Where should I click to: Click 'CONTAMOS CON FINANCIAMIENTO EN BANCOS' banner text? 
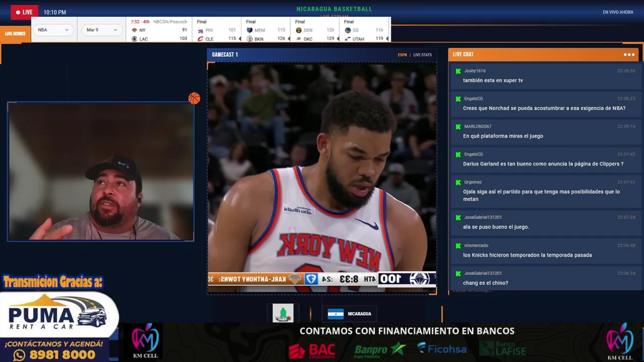pyautogui.click(x=407, y=331)
